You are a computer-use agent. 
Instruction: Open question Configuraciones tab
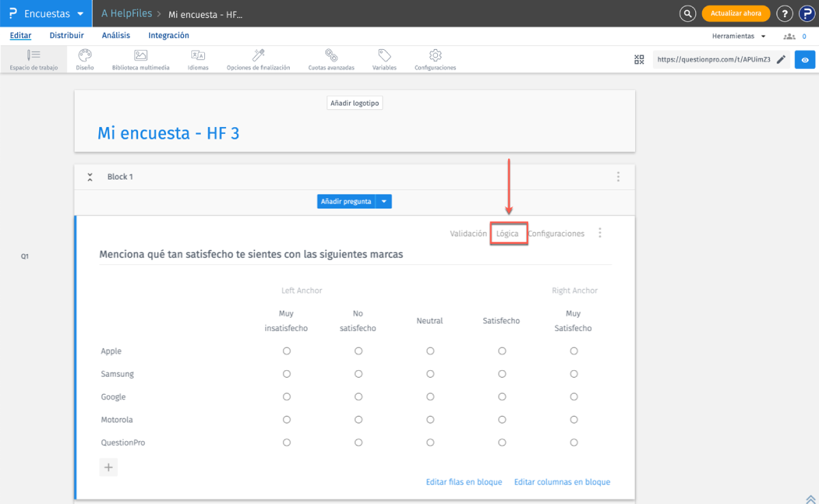556,234
